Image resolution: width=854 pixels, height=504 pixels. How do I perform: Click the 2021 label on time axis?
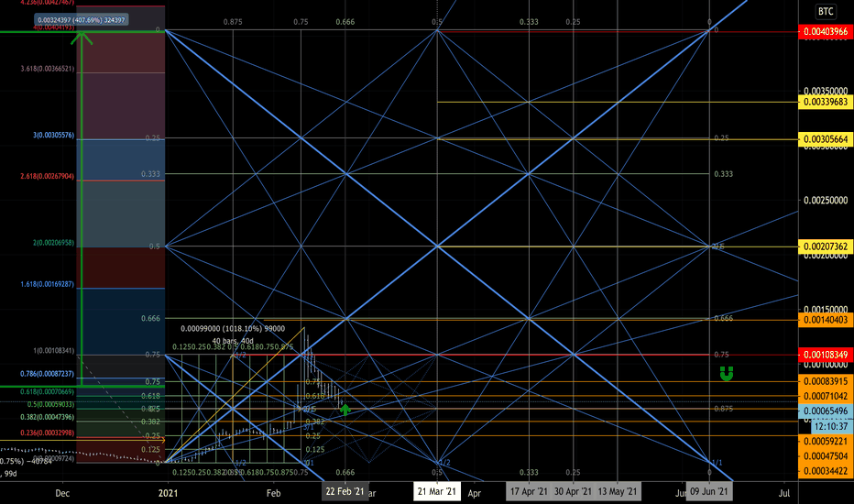click(168, 493)
